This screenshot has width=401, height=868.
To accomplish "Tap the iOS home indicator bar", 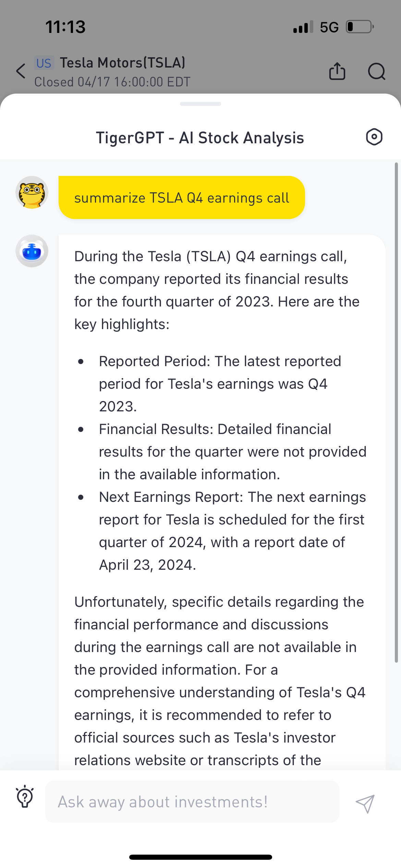I will tap(200, 857).
